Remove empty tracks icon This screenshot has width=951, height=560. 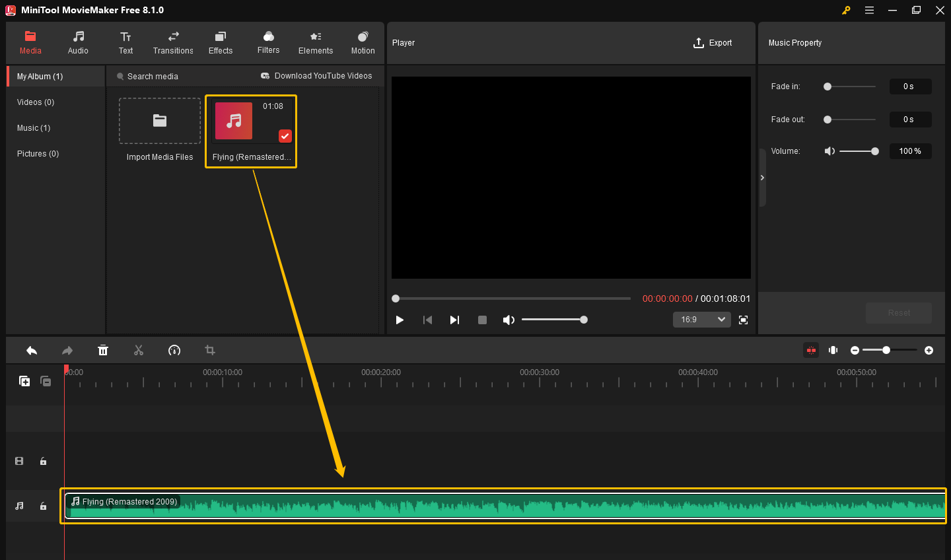(46, 381)
